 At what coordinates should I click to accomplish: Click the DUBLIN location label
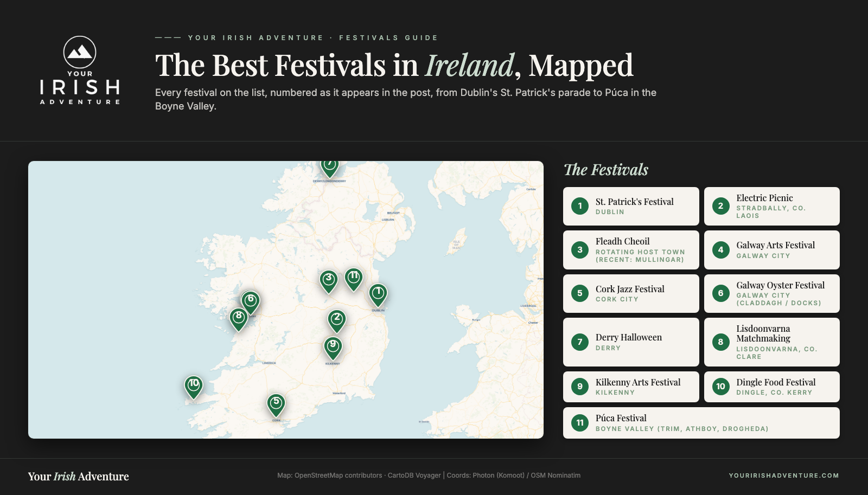[x=610, y=212]
